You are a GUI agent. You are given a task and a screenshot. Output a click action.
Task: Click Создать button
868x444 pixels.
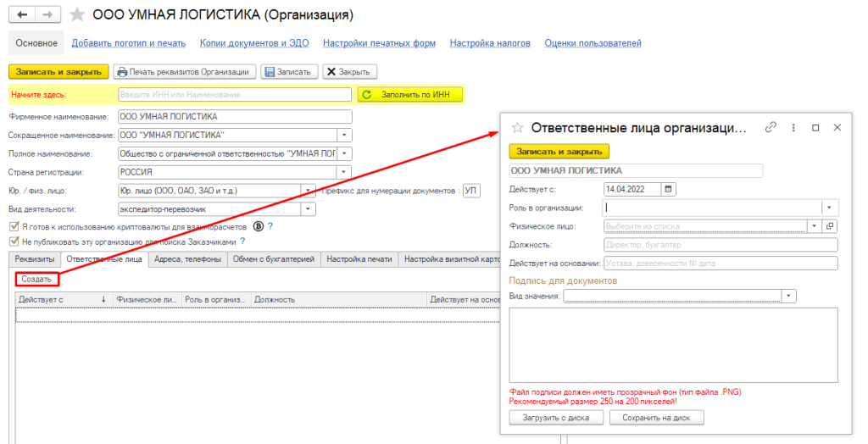click(x=36, y=279)
